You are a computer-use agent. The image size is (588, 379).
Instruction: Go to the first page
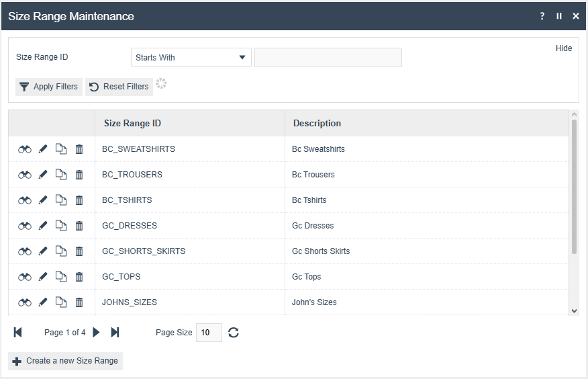click(17, 333)
